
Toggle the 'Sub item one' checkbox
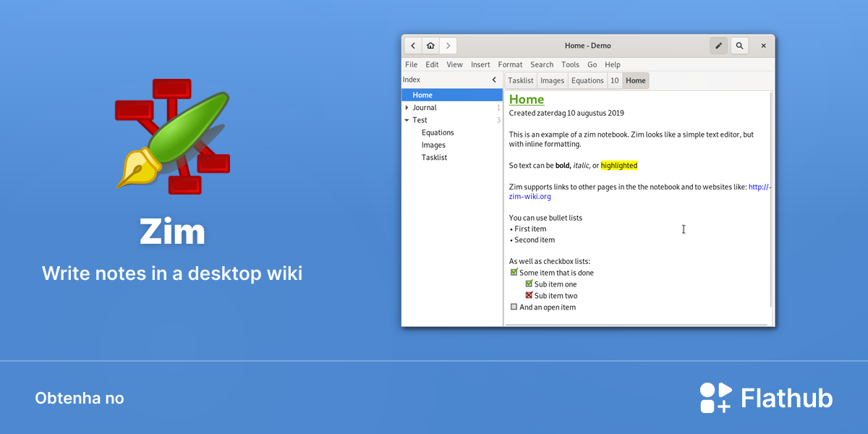click(x=529, y=284)
